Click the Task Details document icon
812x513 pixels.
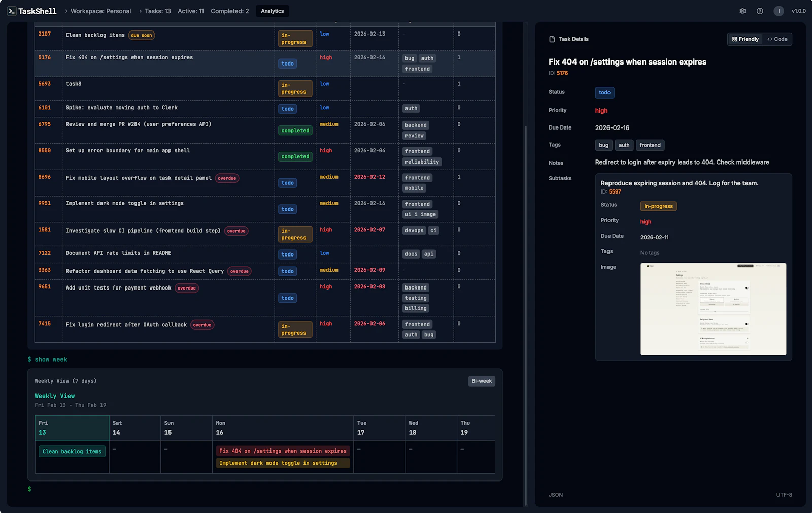[x=552, y=39]
